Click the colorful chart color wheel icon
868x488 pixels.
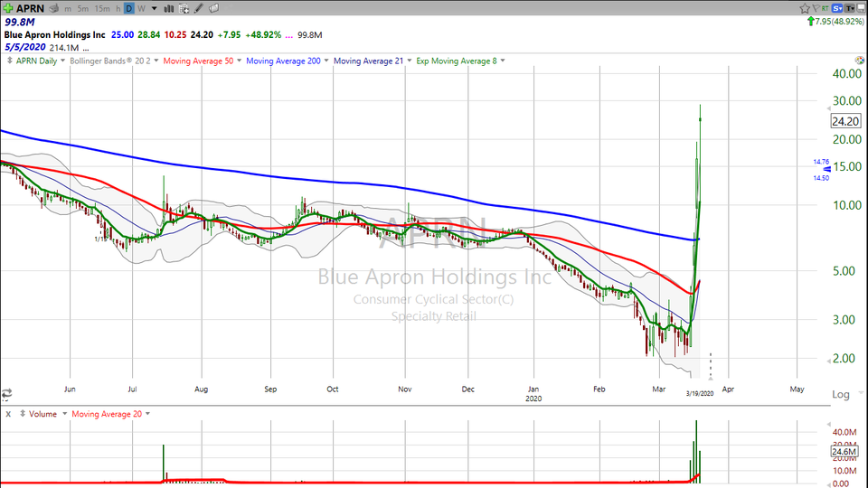click(860, 61)
